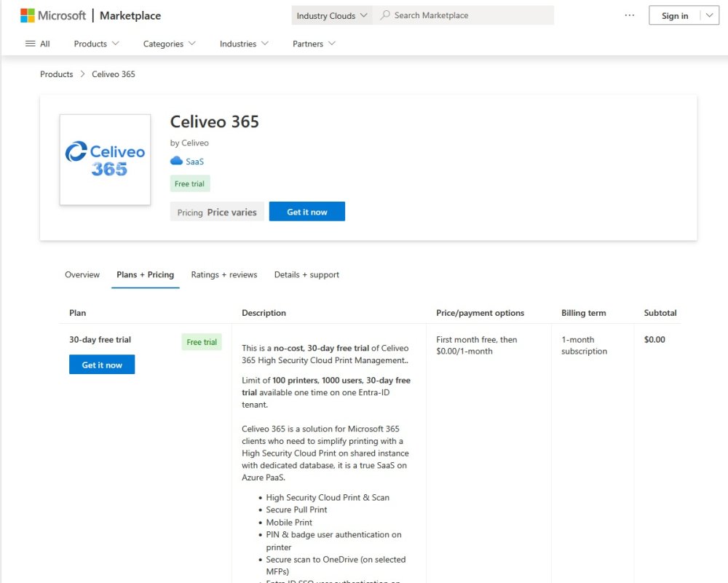728x583 pixels.
Task: Open the more options ellipsis menu
Action: [629, 15]
